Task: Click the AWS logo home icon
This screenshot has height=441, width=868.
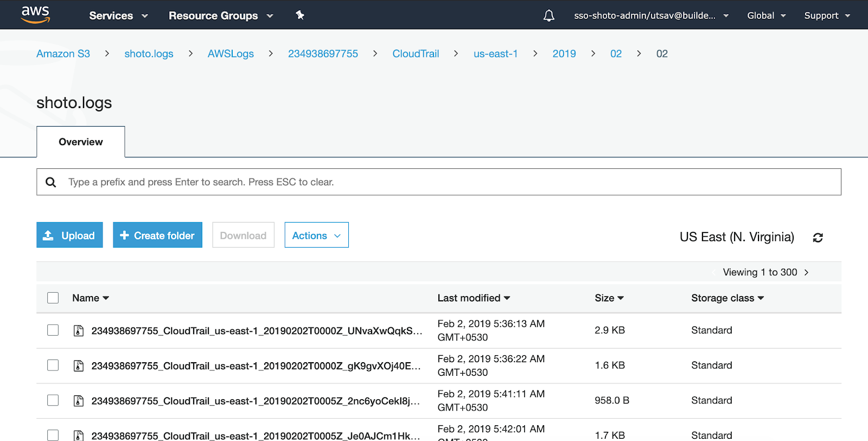Action: click(35, 15)
